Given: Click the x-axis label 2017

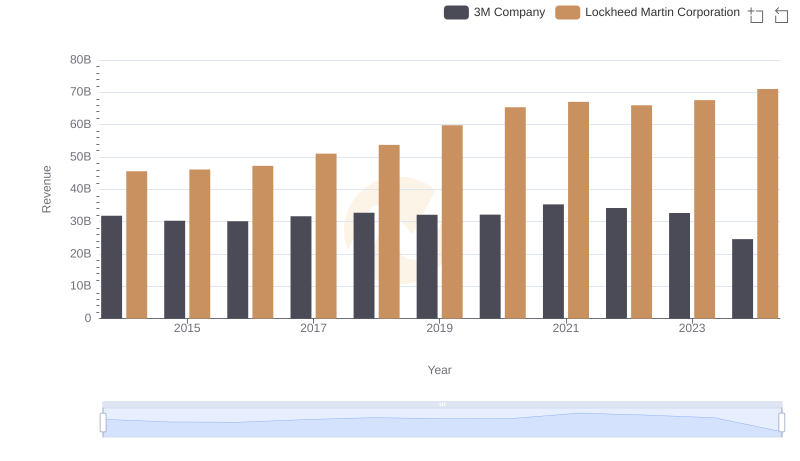Looking at the screenshot, I should click(313, 328).
